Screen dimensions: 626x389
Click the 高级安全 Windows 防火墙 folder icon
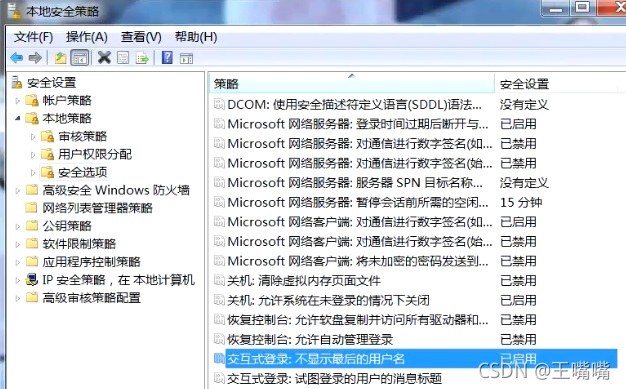pos(32,189)
